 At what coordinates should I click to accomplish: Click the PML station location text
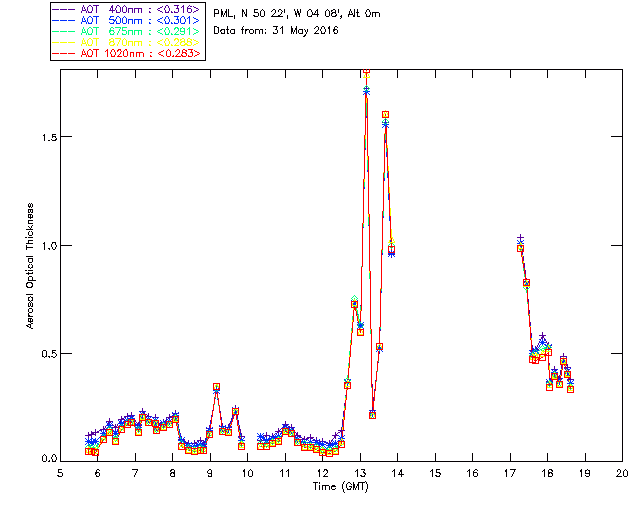click(297, 14)
